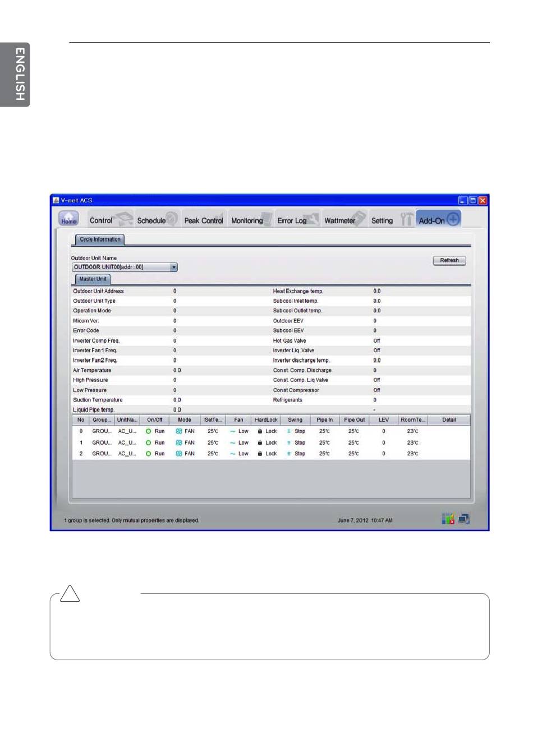Click the Low fan speed icon in row 2

(x=232, y=454)
